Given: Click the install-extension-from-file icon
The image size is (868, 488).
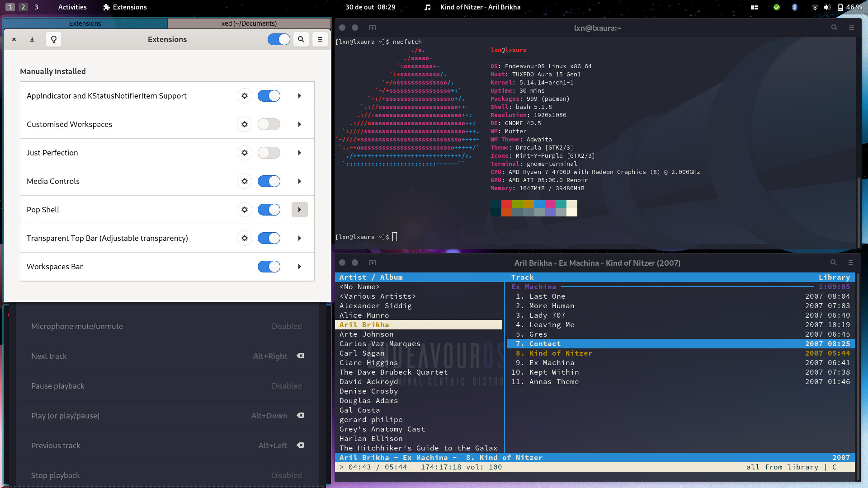Looking at the screenshot, I should pyautogui.click(x=32, y=39).
